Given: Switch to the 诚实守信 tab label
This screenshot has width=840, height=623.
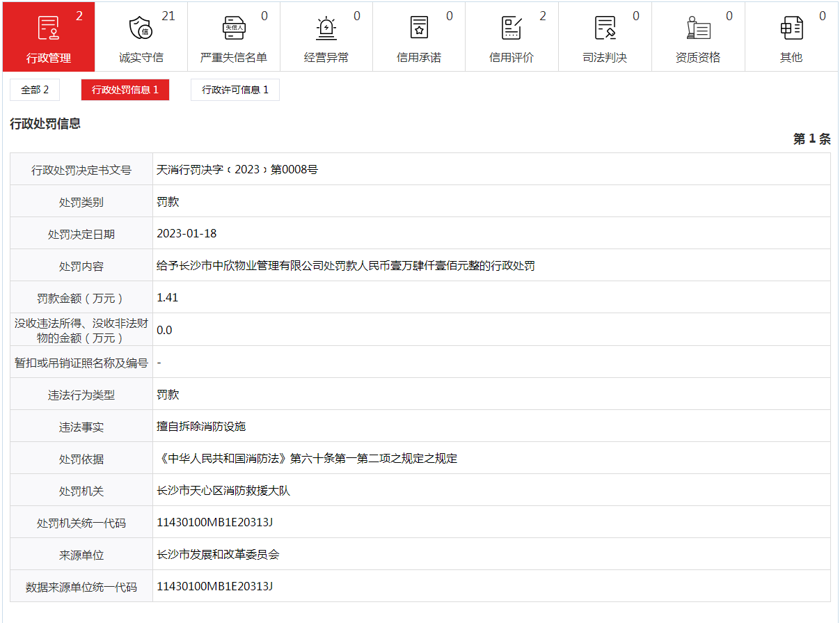Looking at the screenshot, I should (x=141, y=58).
